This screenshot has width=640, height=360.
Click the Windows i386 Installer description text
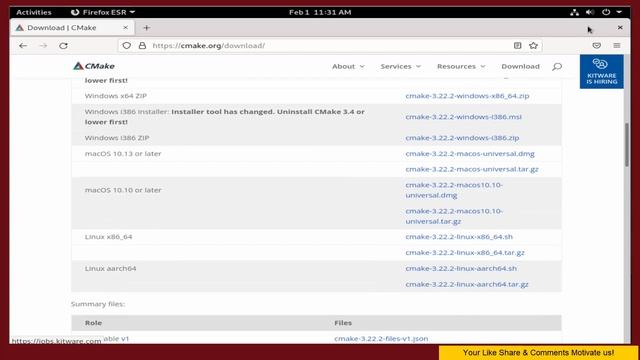click(224, 117)
